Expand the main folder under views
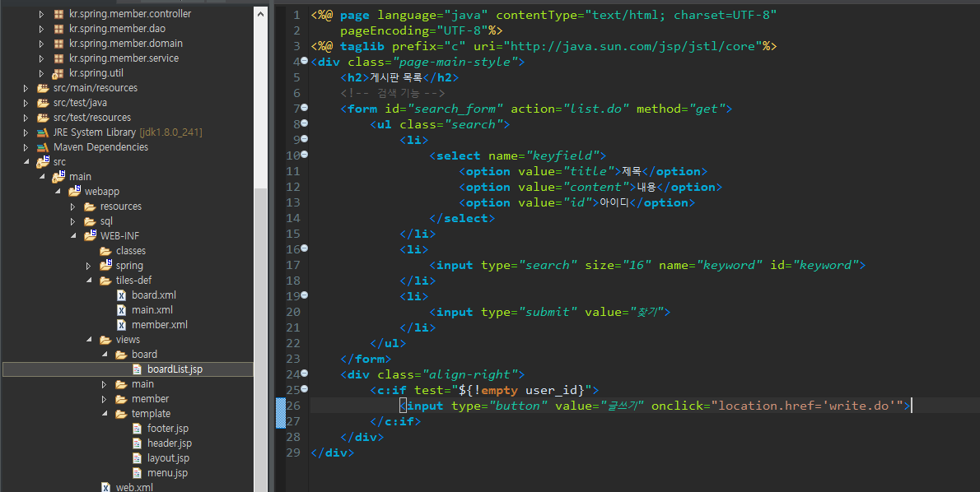Viewport: 980px width, 492px height. (x=105, y=384)
